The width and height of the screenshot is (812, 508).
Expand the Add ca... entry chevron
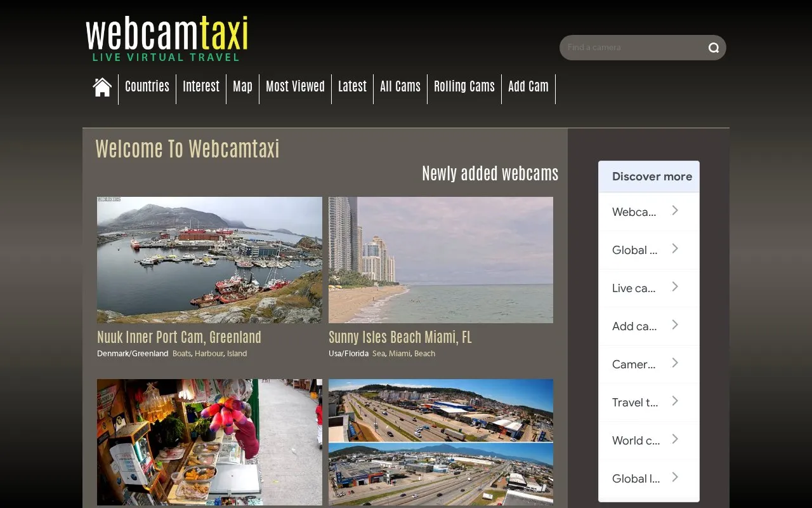tap(675, 325)
